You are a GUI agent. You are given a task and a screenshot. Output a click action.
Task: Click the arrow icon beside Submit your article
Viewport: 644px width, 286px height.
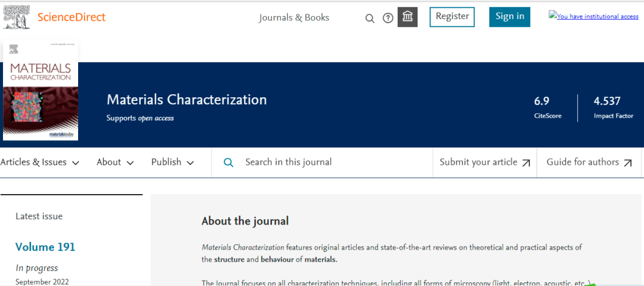(526, 163)
